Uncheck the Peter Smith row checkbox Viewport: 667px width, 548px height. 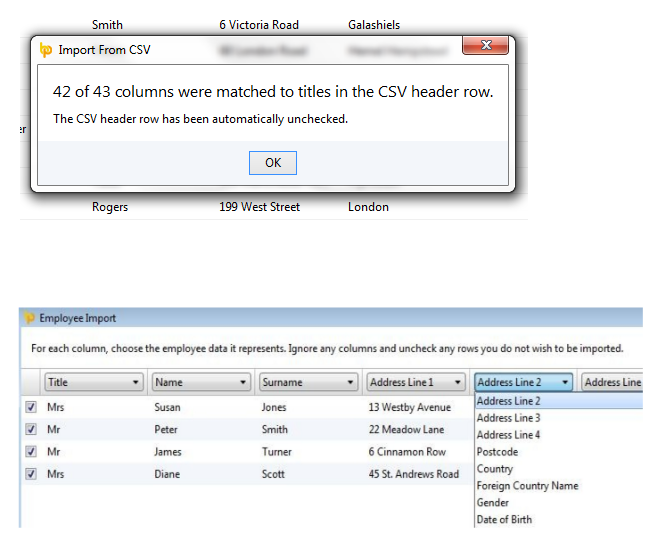click(31, 429)
